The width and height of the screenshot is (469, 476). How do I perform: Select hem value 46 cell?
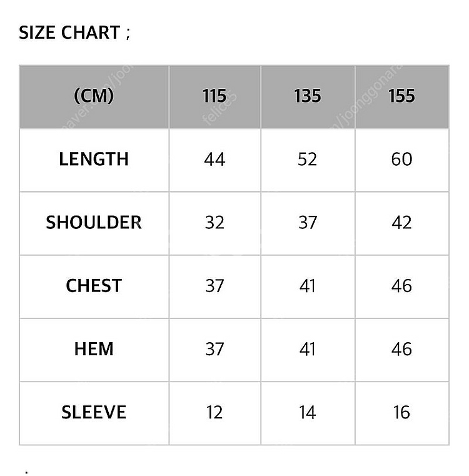pyautogui.click(x=402, y=350)
